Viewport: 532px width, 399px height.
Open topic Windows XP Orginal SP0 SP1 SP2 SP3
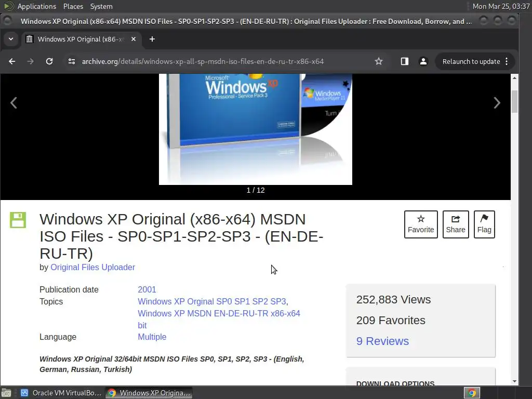pos(212,301)
